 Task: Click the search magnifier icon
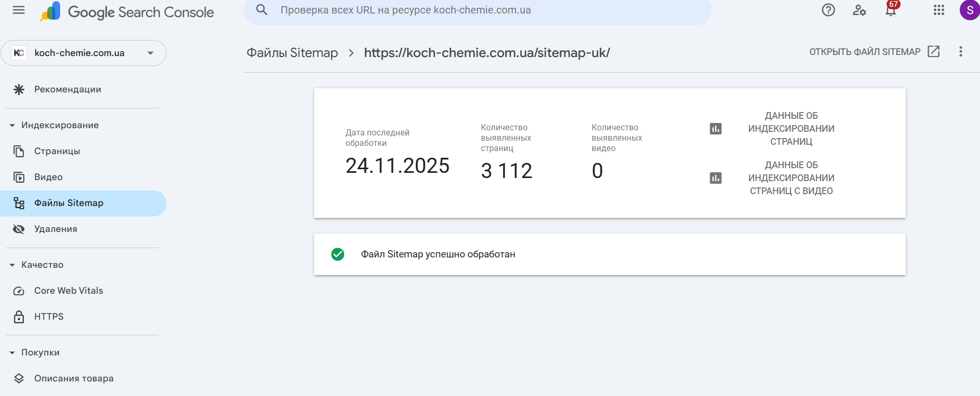click(x=262, y=10)
